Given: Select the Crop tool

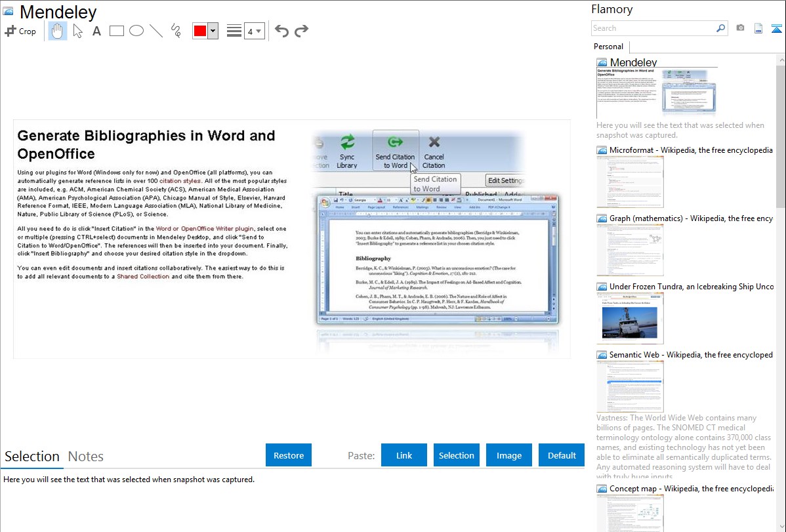Looking at the screenshot, I should point(20,31).
